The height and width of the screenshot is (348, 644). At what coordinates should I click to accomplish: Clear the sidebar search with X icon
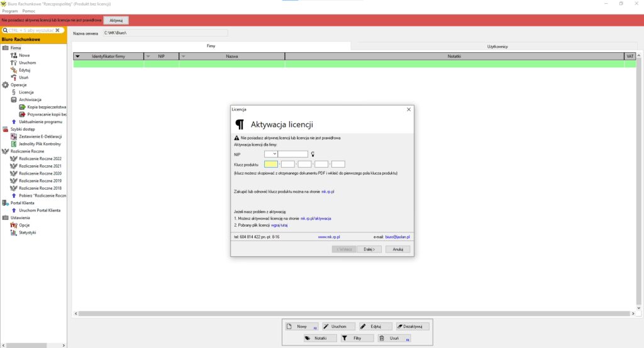(x=57, y=30)
